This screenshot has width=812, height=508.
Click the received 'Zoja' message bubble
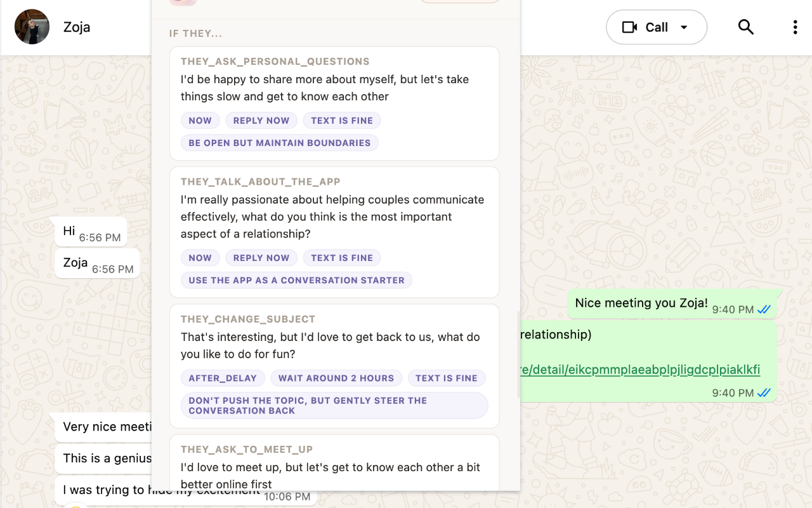tap(97, 264)
